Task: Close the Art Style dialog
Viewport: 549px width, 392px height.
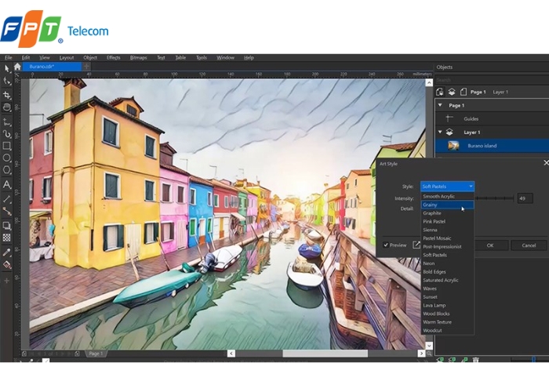Action: click(546, 163)
